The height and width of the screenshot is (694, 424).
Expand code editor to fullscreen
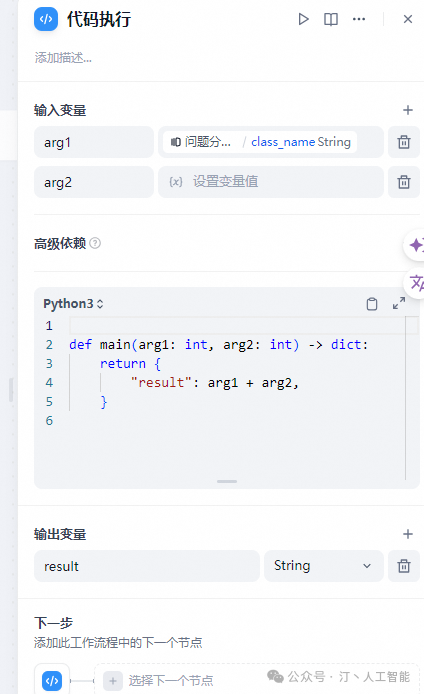tap(399, 303)
